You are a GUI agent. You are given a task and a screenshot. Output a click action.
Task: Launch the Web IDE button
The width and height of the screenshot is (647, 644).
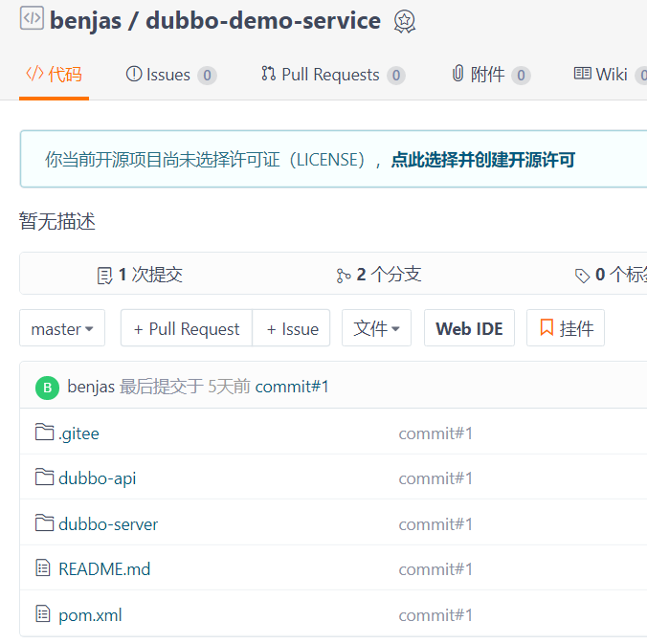(x=469, y=328)
